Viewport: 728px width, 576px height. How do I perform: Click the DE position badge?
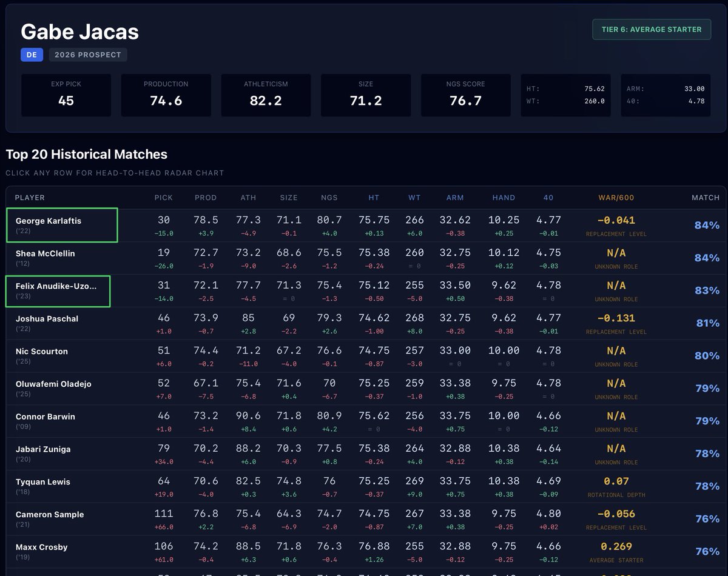[x=32, y=55]
